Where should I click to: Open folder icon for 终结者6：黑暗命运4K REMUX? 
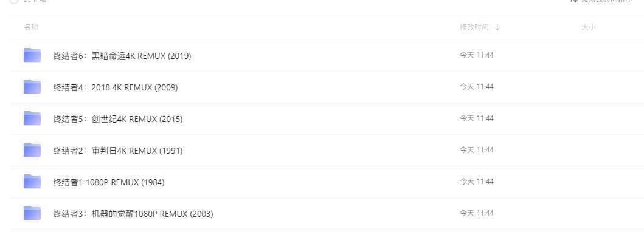[x=32, y=55]
